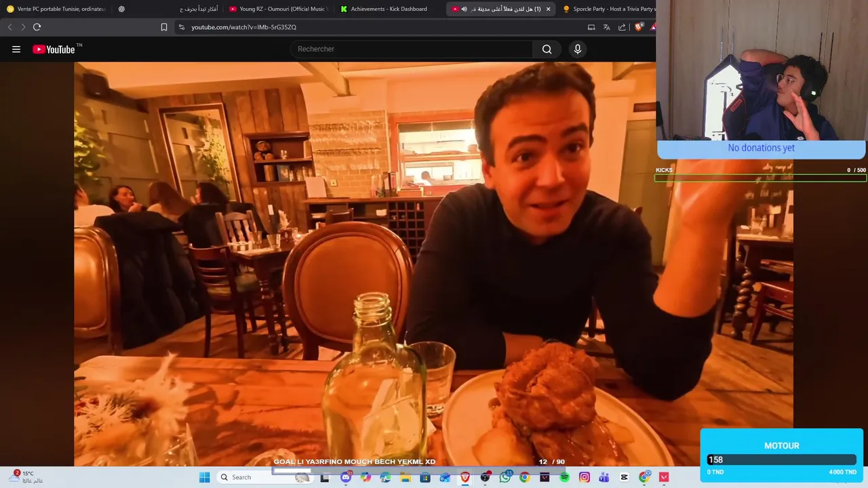Click the 'No donations yet' banner
Viewport: 868px width, 488px height.
(761, 148)
